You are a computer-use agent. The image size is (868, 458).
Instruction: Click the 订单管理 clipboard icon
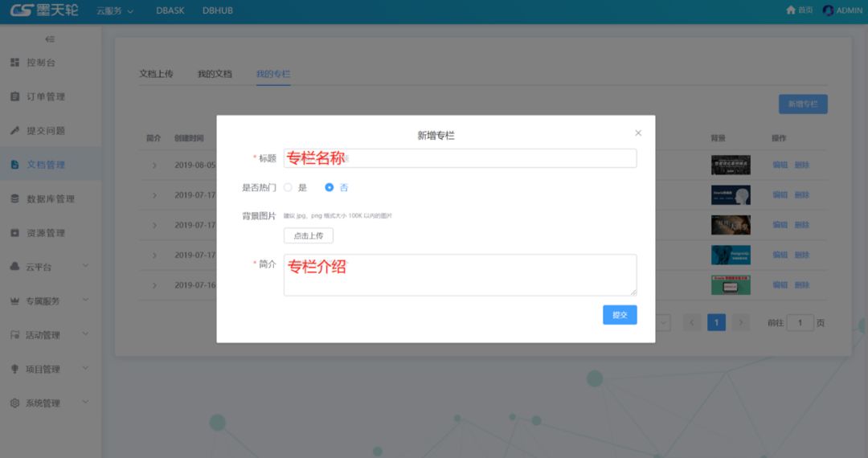pyautogui.click(x=15, y=96)
